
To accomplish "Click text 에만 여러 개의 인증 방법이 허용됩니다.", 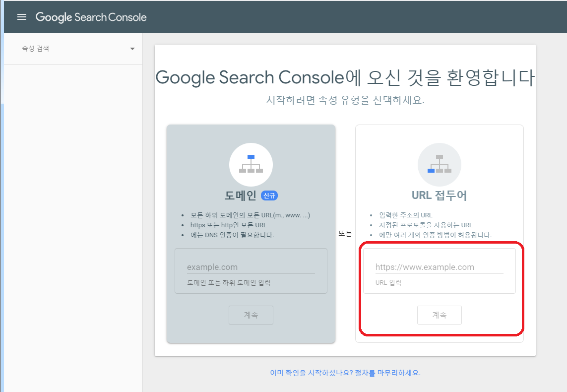I will coord(436,235).
